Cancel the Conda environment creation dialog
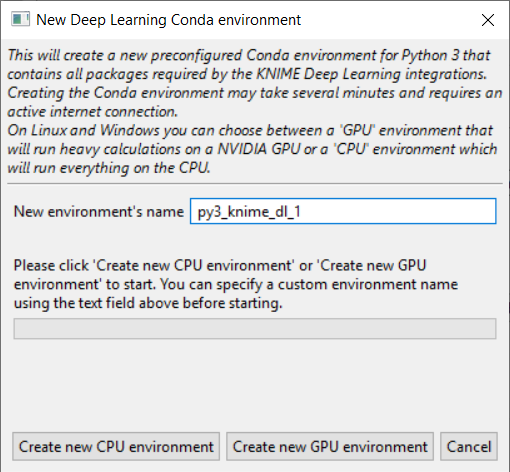 point(469,447)
